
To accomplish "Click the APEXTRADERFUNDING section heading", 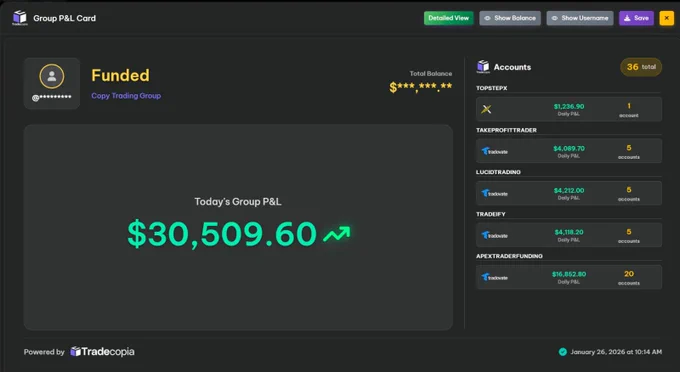I will click(509, 256).
